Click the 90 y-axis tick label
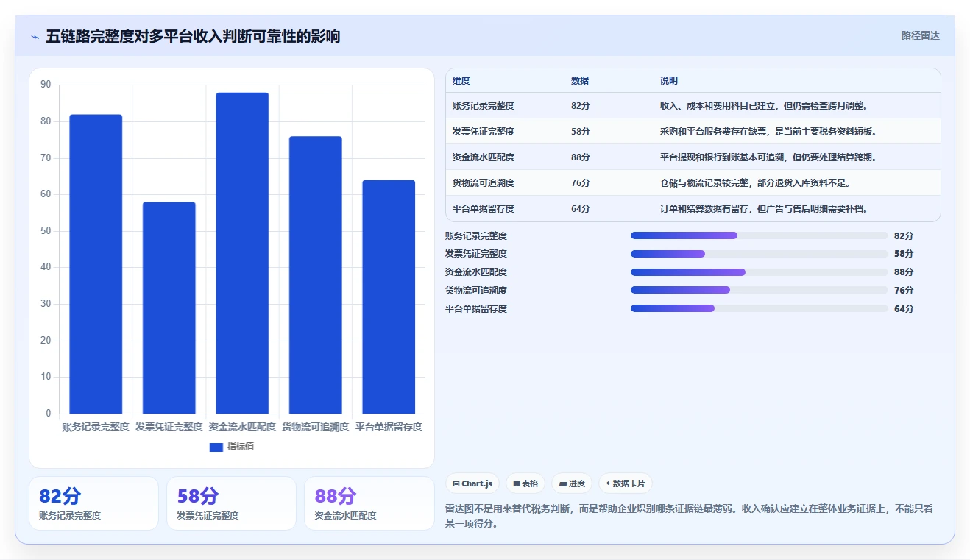This screenshot has width=970, height=560. 46,85
